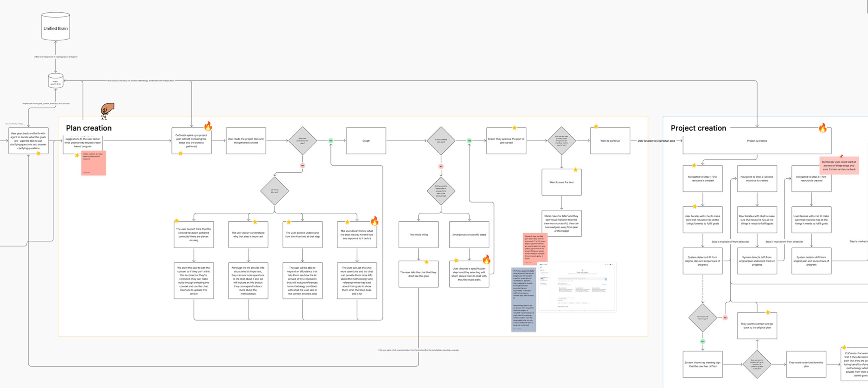Screen dimensions: 868x388
Task: Select the 'Clicks save for later' box
Action: (562, 223)
